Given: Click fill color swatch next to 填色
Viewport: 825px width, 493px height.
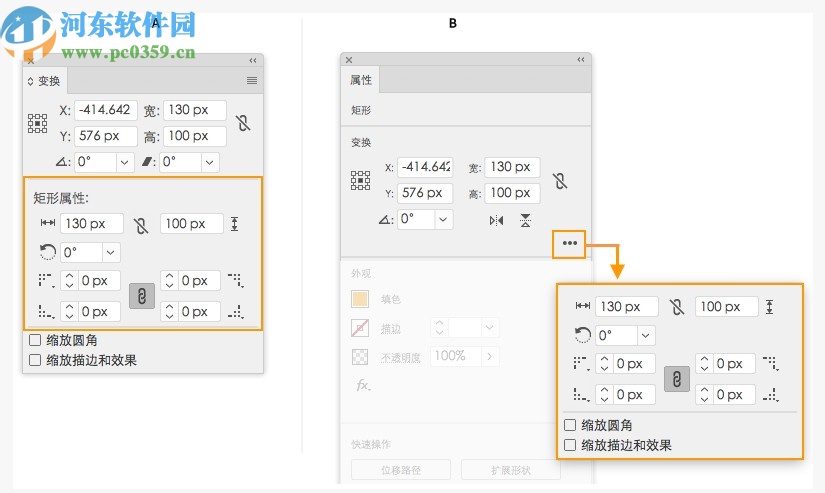Looking at the screenshot, I should (x=360, y=299).
